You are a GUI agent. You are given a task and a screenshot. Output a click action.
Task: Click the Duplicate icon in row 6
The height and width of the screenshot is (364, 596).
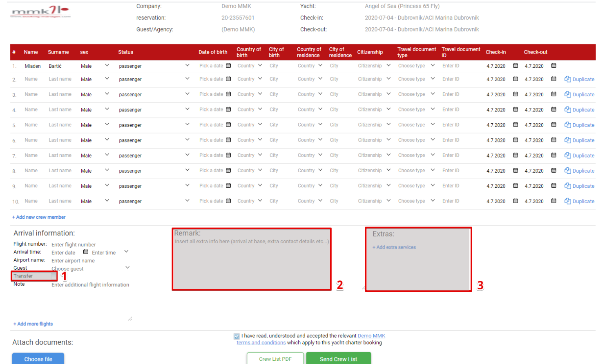pos(567,140)
